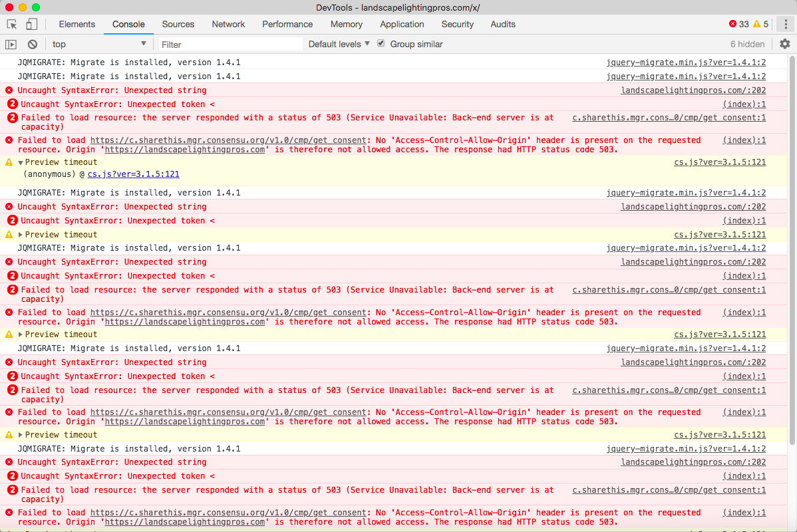The height and width of the screenshot is (532, 797).
Task: Open the cs.js?ver=3.1.5:121 stack trace link
Action: 133,174
